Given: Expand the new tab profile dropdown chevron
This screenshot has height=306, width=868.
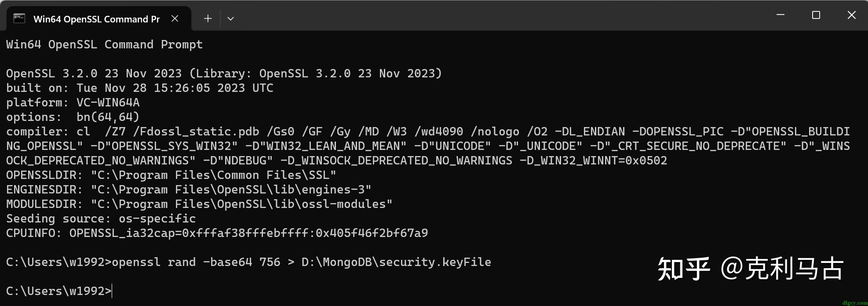Looking at the screenshot, I should (x=230, y=18).
